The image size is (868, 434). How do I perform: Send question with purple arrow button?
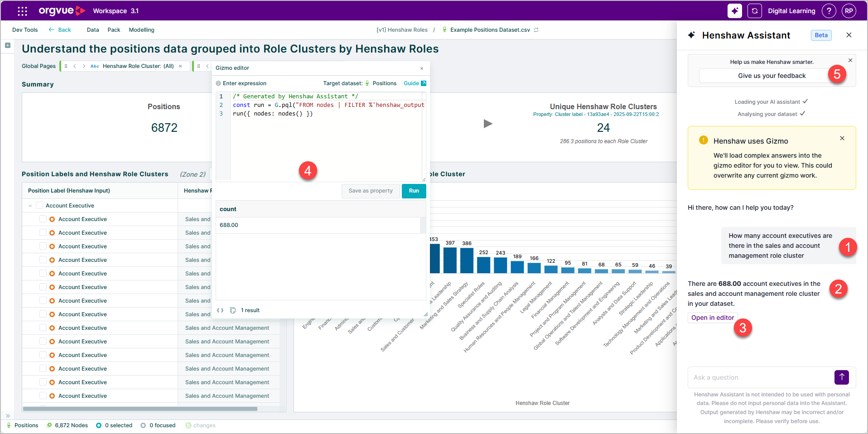click(842, 377)
